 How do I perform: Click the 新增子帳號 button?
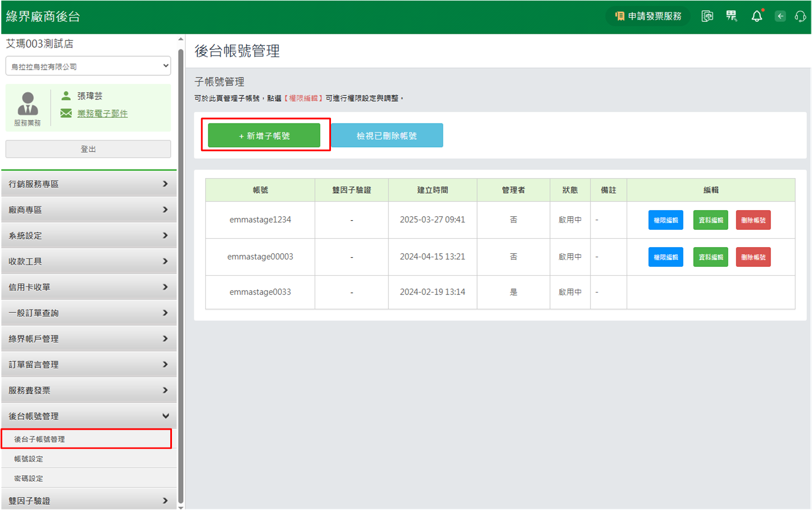[264, 136]
